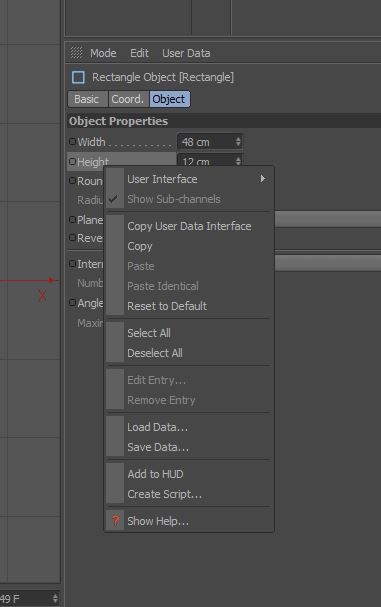This screenshot has width=381, height=607.
Task: Select the Object tab
Action: click(x=170, y=99)
